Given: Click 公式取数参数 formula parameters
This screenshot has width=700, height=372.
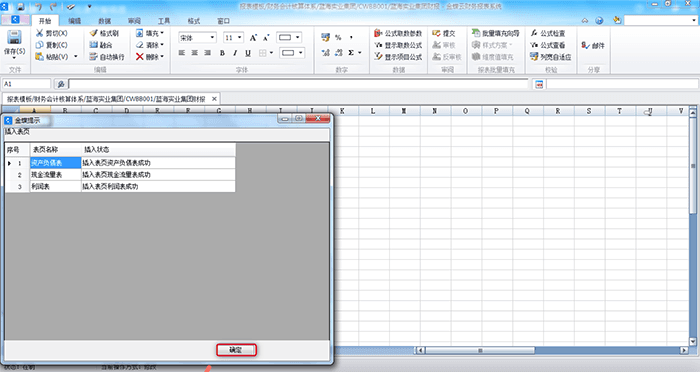Looking at the screenshot, I should click(398, 33).
